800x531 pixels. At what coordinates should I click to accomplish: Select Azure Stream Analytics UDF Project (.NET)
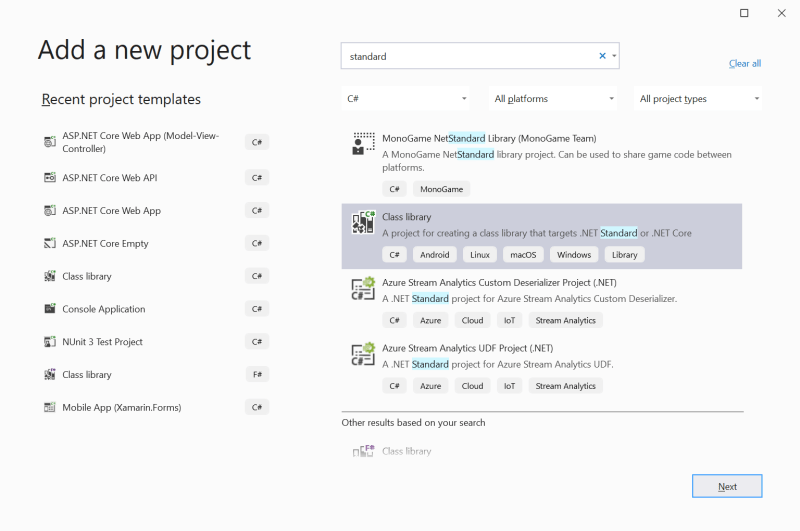click(x=542, y=367)
